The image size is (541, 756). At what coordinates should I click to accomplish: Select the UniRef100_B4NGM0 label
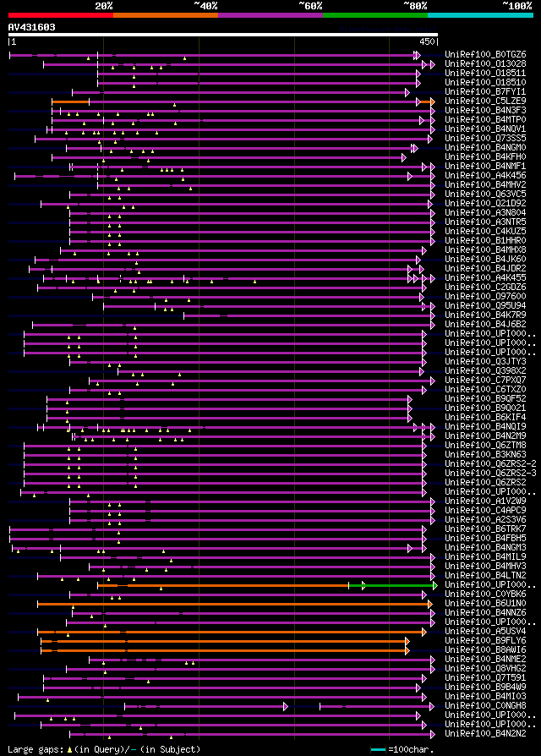click(485, 147)
